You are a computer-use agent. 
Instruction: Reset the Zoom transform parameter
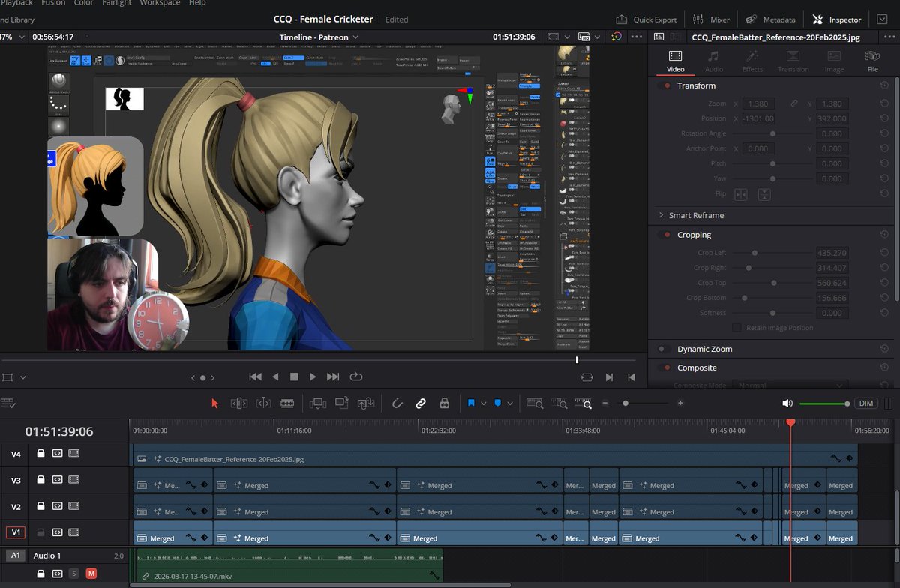click(x=885, y=103)
